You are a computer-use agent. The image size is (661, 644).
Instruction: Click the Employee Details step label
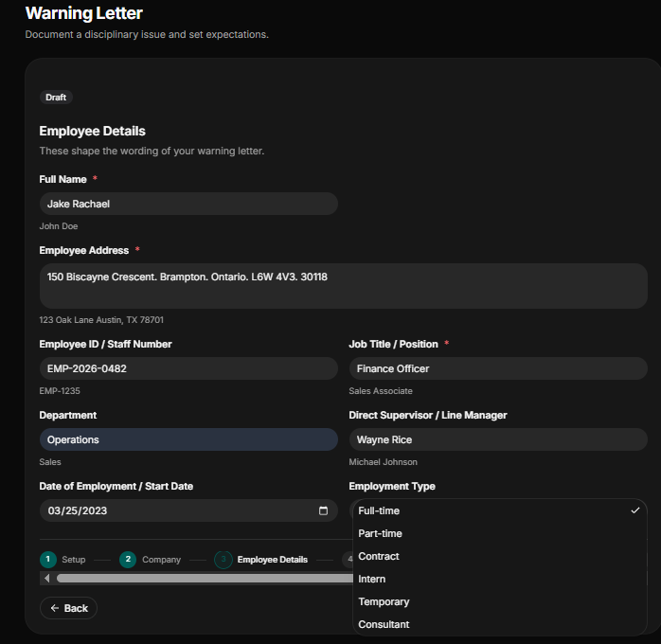(x=273, y=560)
